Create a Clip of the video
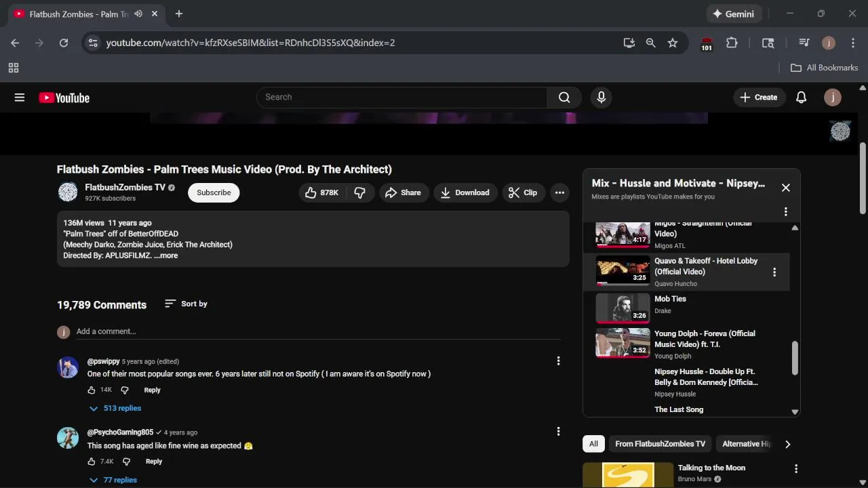This screenshot has height=488, width=868. [x=523, y=192]
